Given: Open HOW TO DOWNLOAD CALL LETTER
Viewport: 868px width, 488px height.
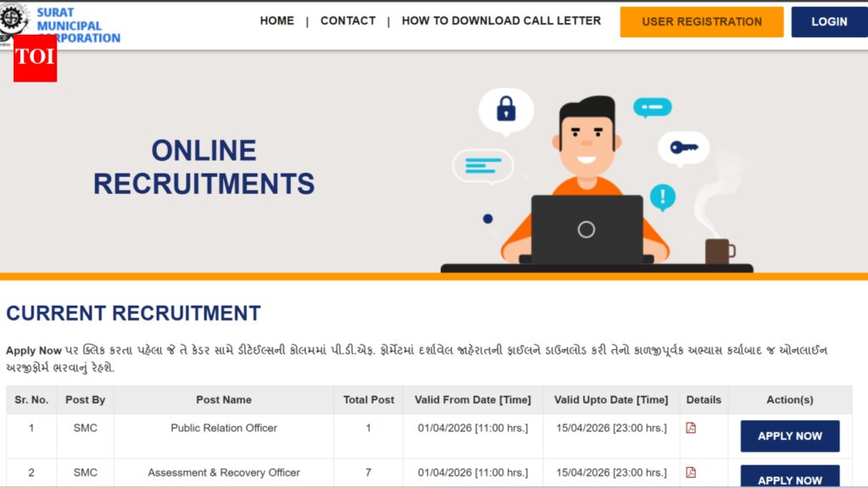Looking at the screenshot, I should pos(501,21).
